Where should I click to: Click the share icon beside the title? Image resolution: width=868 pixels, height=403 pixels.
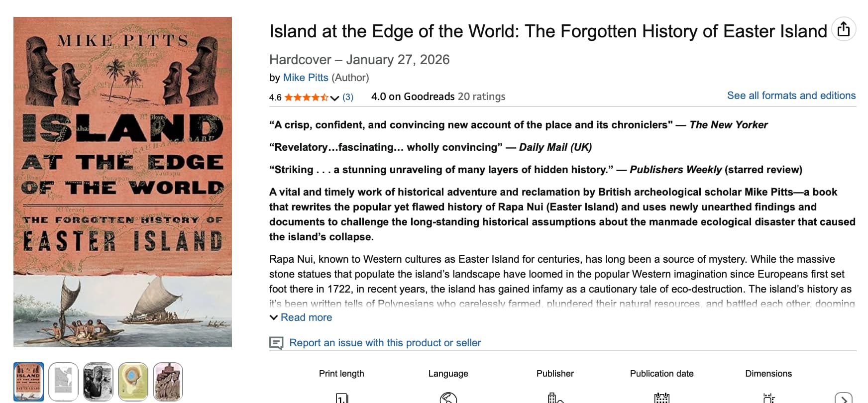point(844,29)
